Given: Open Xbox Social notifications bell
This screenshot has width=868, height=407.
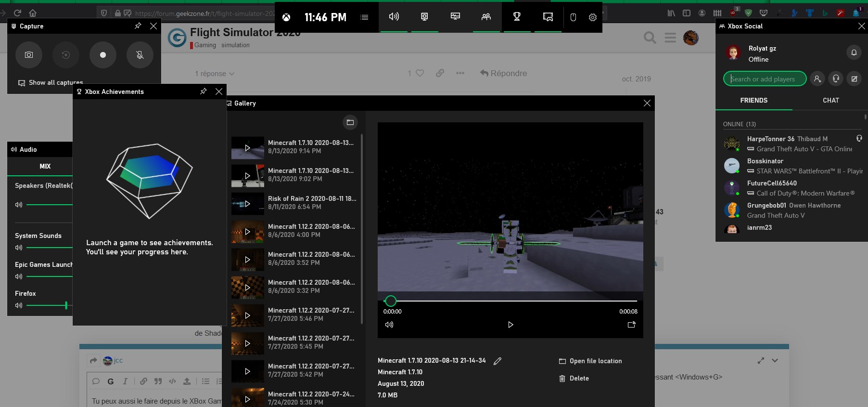Looking at the screenshot, I should point(854,53).
